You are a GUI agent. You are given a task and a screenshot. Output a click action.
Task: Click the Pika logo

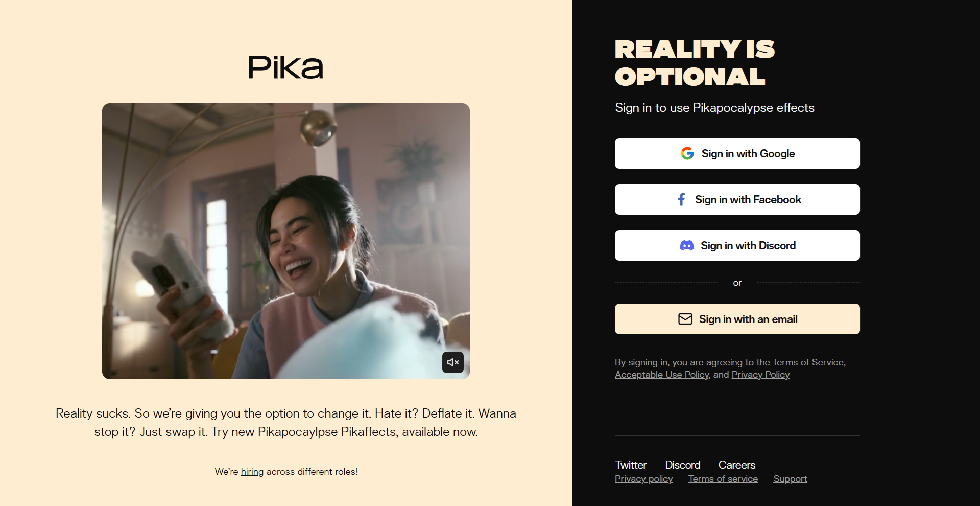point(286,67)
